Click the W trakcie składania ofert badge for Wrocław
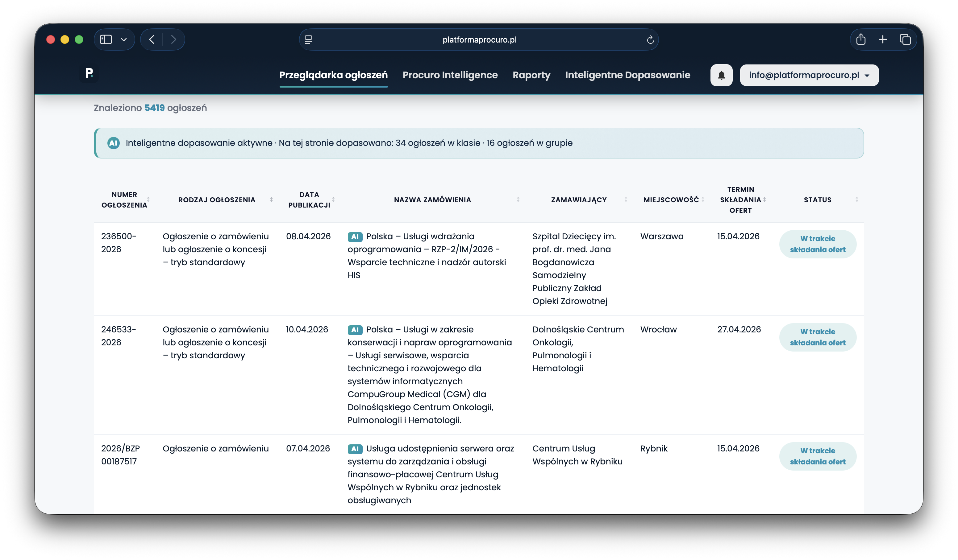Screen dimensions: 958x560 pyautogui.click(x=818, y=337)
